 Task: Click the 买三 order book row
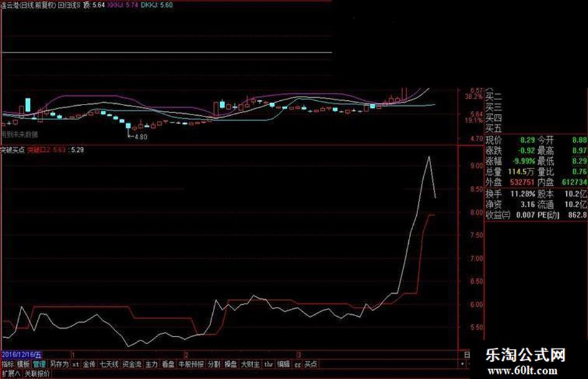[x=494, y=108]
